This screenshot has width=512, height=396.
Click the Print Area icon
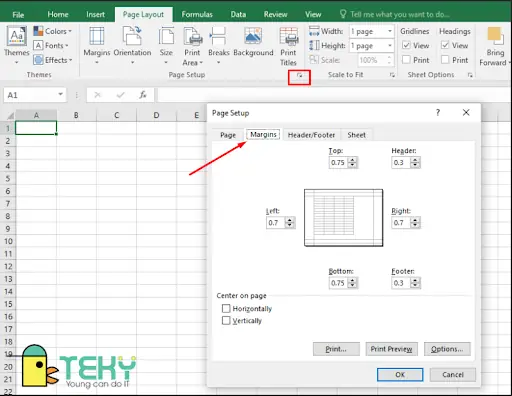[x=192, y=36]
